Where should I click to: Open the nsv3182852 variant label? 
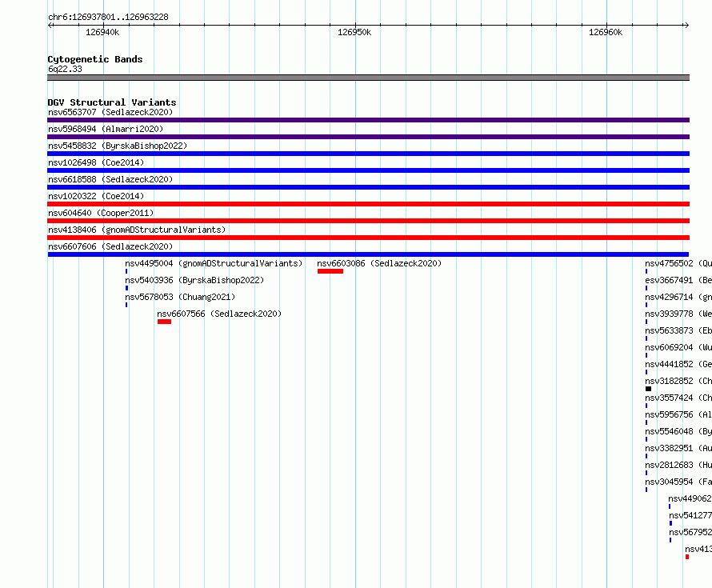(678, 381)
